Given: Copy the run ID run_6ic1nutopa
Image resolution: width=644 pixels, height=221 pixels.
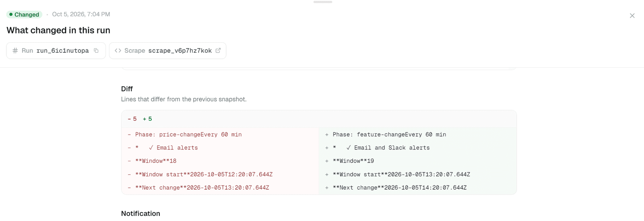Looking at the screenshot, I should coord(96,51).
